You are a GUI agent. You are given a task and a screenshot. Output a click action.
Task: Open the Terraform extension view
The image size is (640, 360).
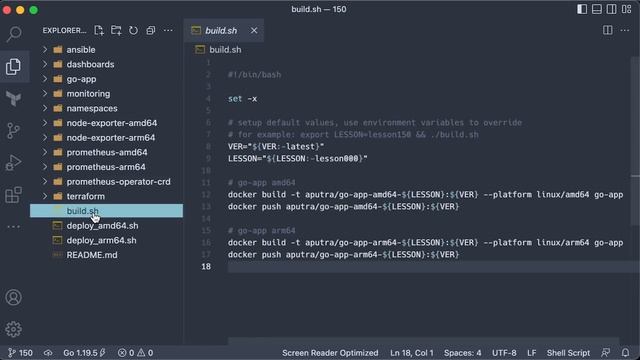click(x=13, y=98)
